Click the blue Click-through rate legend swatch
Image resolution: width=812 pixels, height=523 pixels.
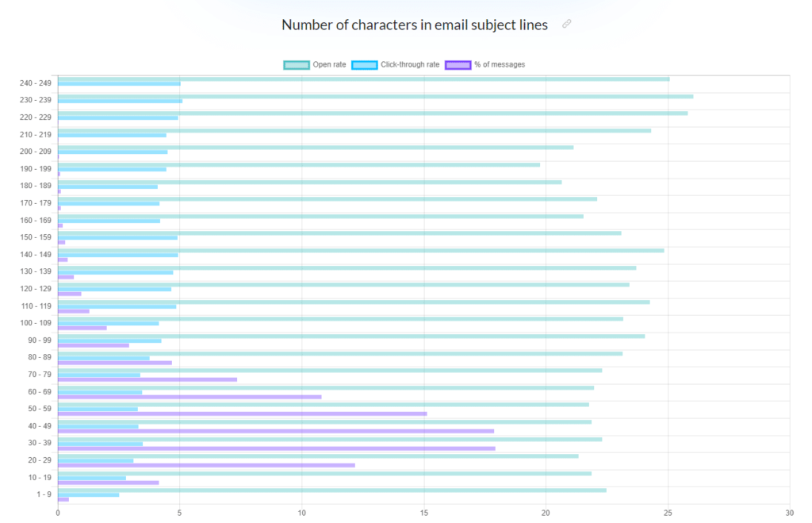[x=365, y=64]
